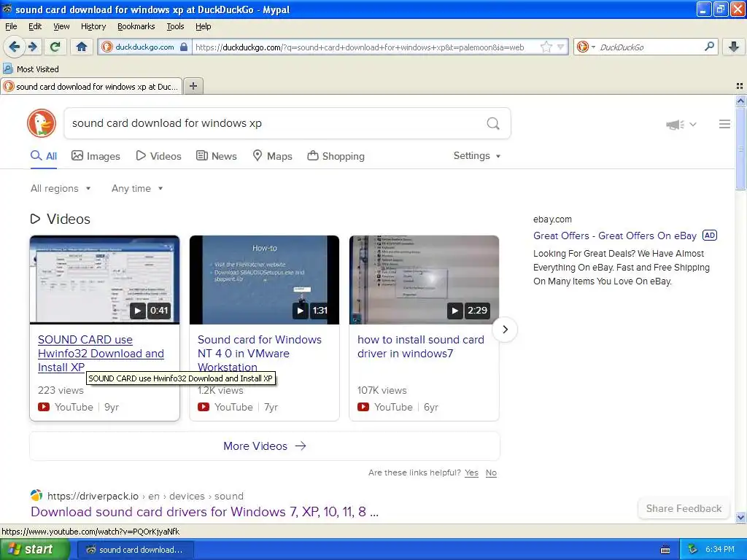Switch to the Shopping tab
The height and width of the screenshot is (560, 747).
(336, 156)
